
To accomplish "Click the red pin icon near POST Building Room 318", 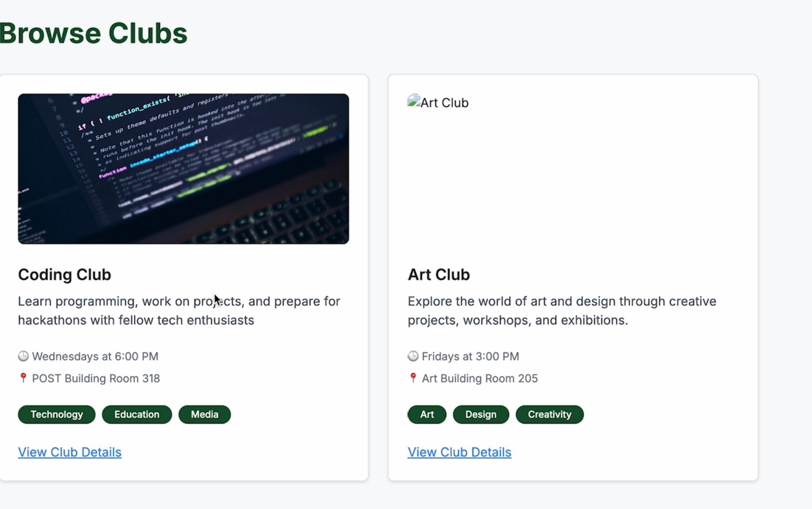I will (24, 378).
